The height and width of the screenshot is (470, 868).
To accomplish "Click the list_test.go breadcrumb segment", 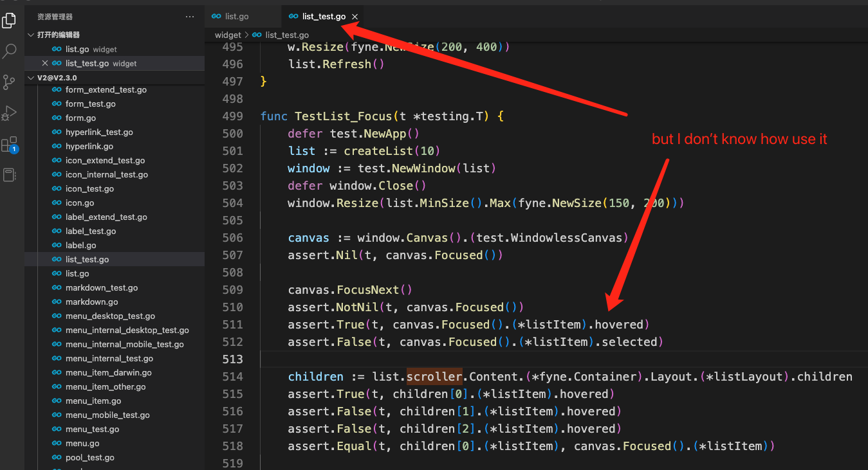I will [281, 35].
